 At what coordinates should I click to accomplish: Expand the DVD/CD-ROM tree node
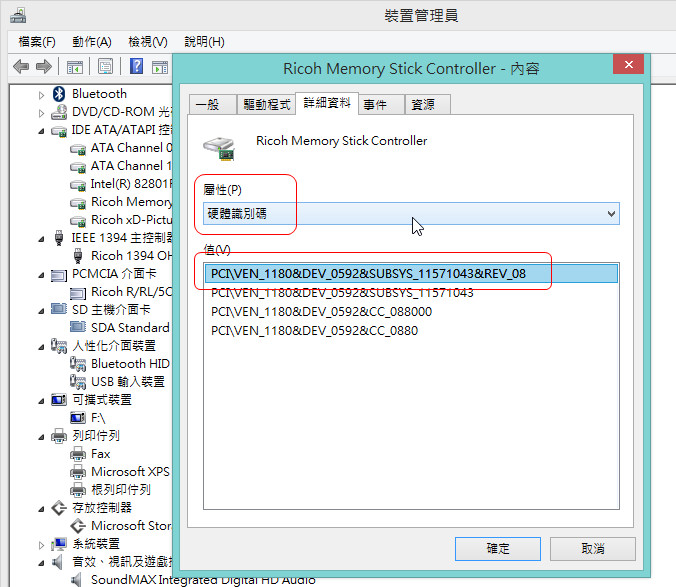[x=41, y=113]
